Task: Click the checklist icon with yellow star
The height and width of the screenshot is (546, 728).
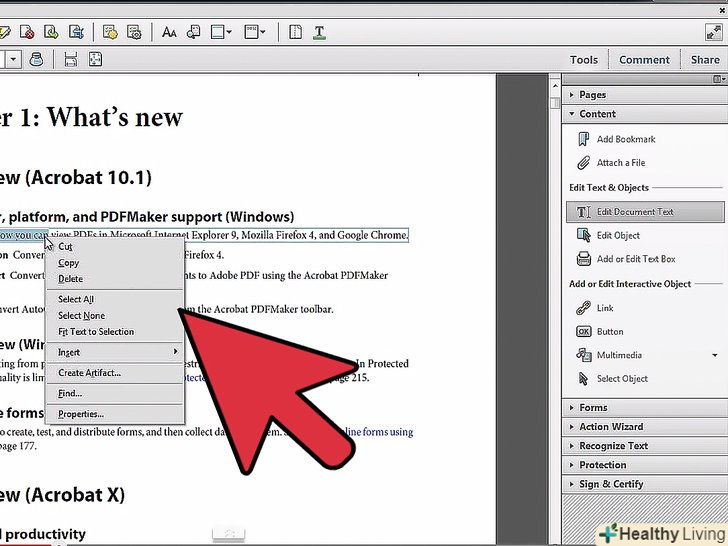Action: 110,32
